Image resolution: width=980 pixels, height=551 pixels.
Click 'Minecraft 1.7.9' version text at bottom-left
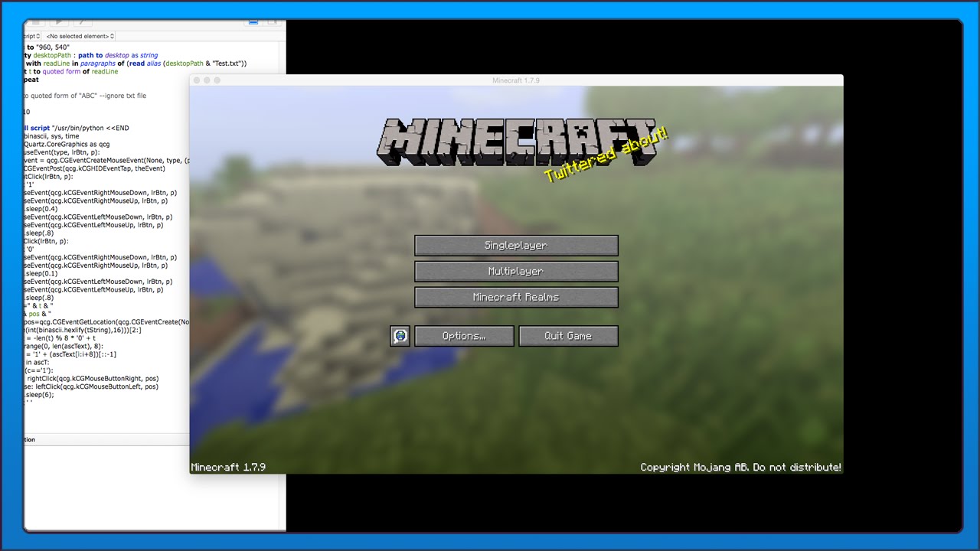[228, 467]
